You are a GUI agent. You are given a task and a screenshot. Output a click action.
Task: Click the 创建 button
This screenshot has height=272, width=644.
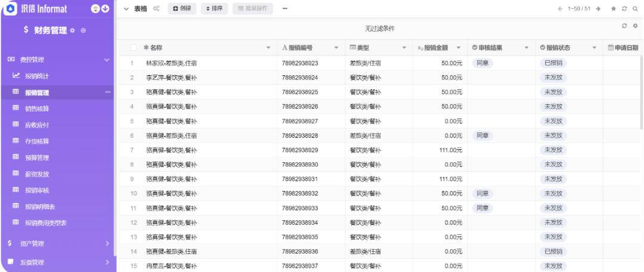click(182, 8)
